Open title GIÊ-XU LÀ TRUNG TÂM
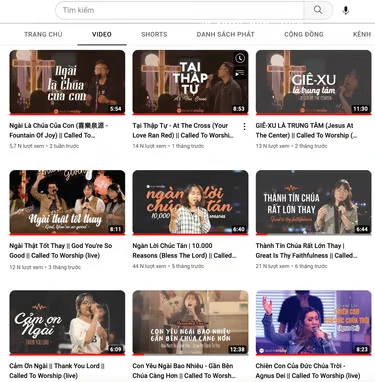 306,130
